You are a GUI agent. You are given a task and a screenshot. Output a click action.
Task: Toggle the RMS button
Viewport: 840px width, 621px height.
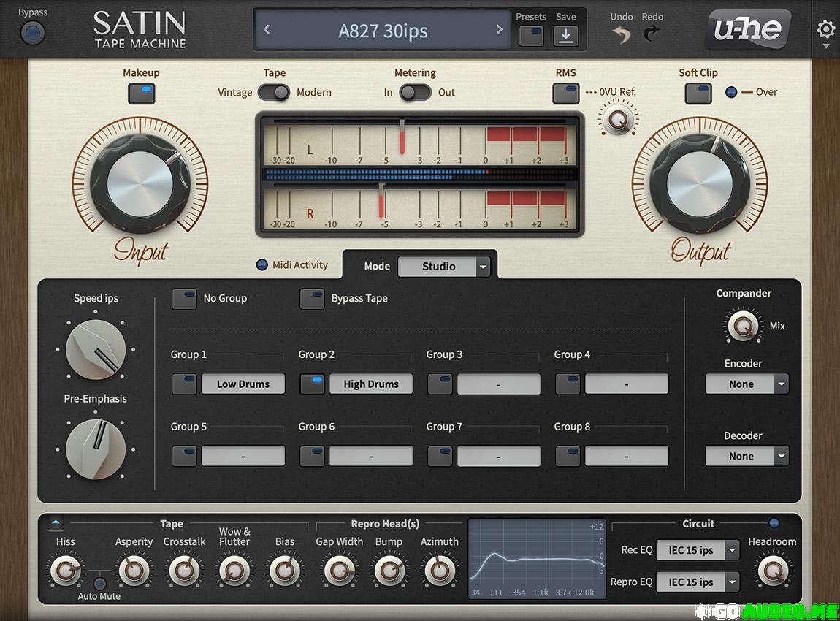(565, 94)
